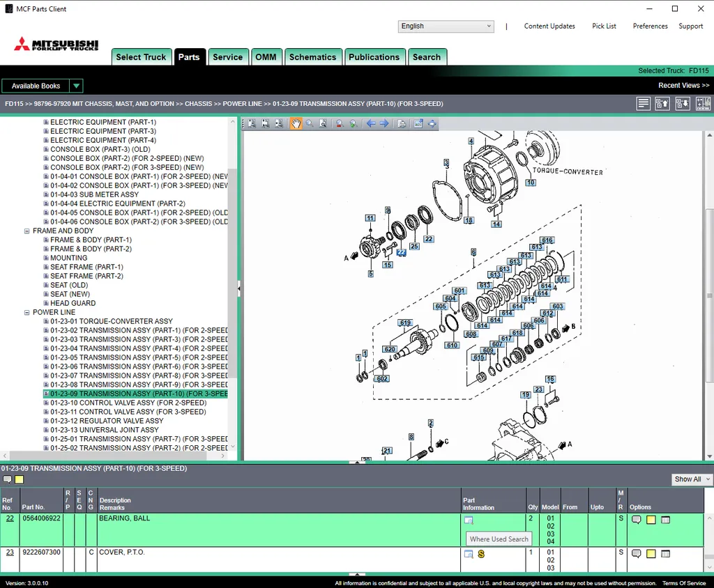Open 01-23-13 UNIVERSAL JOINT ASSY
Image resolution: width=714 pixels, height=588 pixels.
coord(105,430)
